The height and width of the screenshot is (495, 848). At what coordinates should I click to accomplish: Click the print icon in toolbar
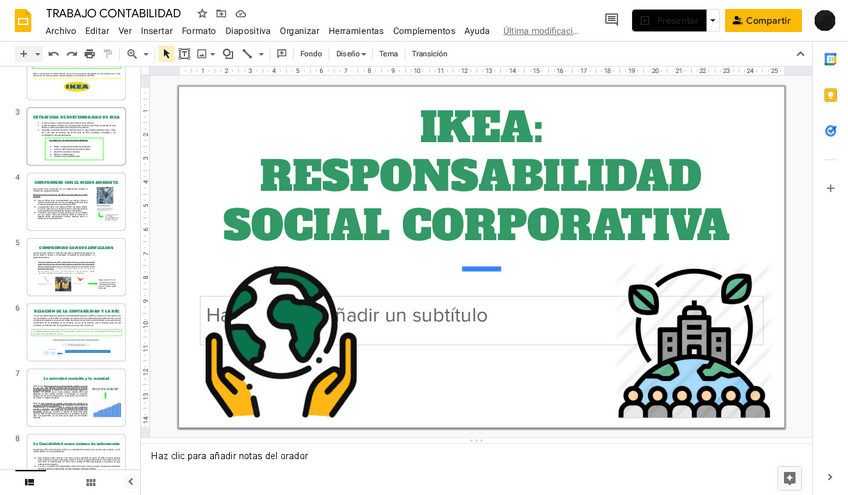(90, 54)
